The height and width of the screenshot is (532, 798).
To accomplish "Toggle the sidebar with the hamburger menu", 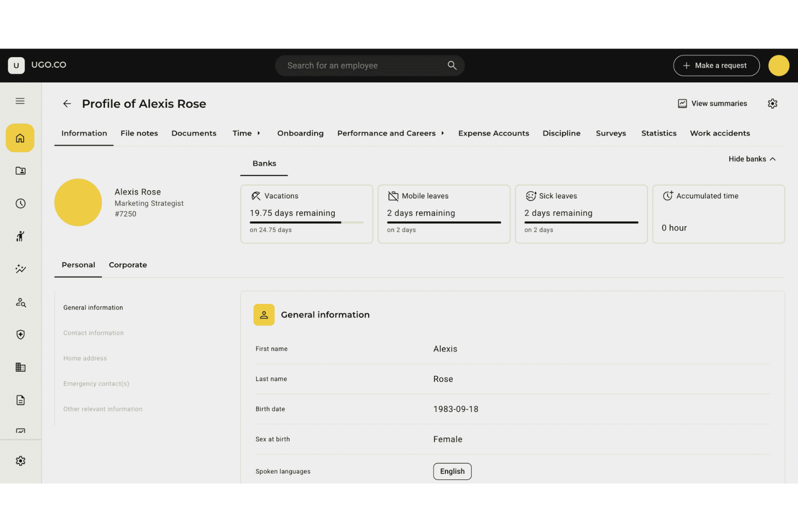I will tap(20, 101).
